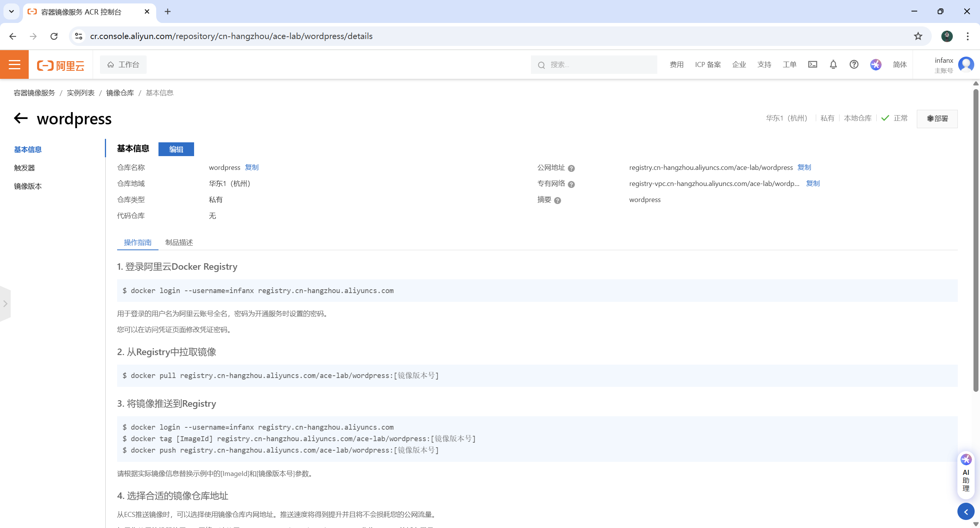
Task: Click the back arrow beside wordpress
Action: click(x=21, y=118)
